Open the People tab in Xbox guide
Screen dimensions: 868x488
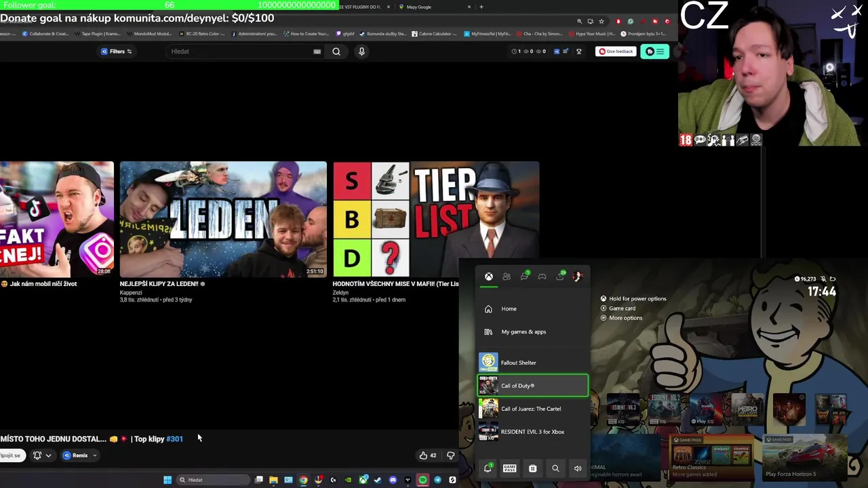pyautogui.click(x=506, y=277)
